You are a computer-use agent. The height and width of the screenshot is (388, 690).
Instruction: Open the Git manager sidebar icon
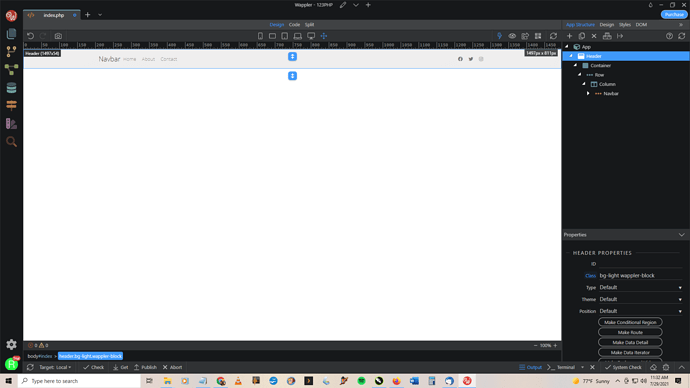click(11, 51)
